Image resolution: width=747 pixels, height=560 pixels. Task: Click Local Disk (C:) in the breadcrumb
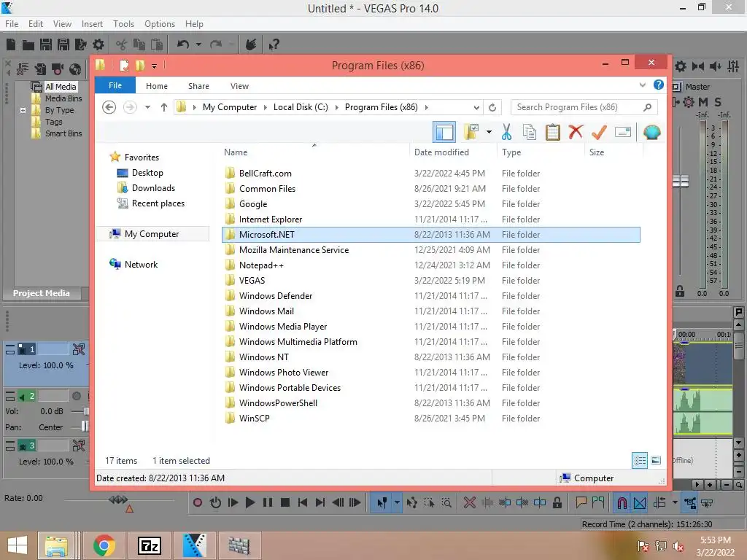pos(301,107)
